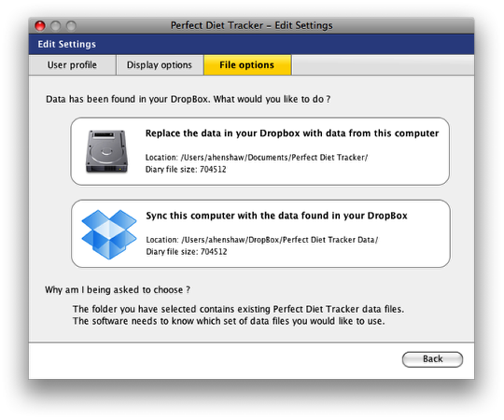Click the hard drive icon
Screen dimensions: 504x420
[x=106, y=151]
